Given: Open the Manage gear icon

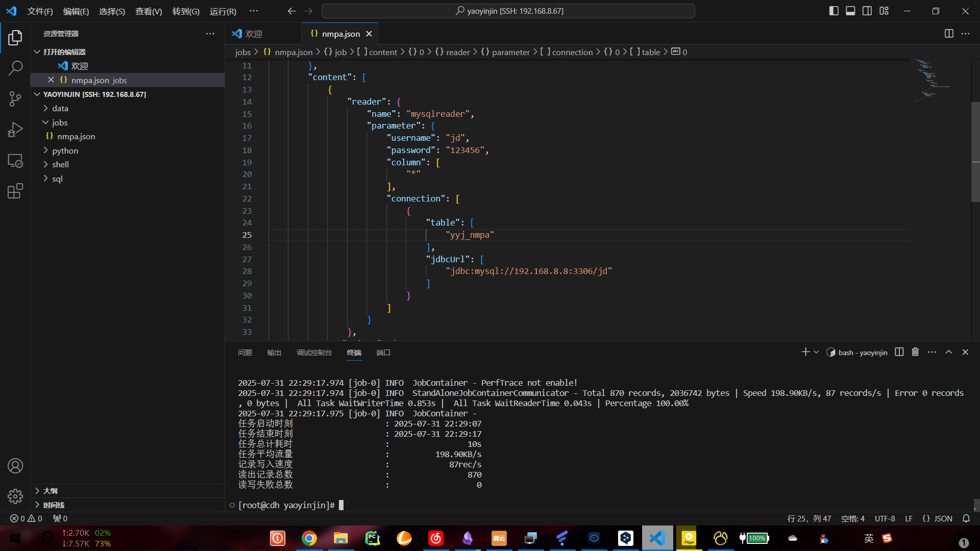Looking at the screenshot, I should [15, 496].
